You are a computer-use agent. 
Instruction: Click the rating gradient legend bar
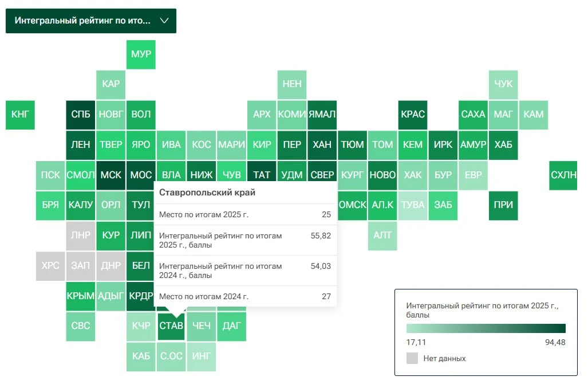click(486, 328)
